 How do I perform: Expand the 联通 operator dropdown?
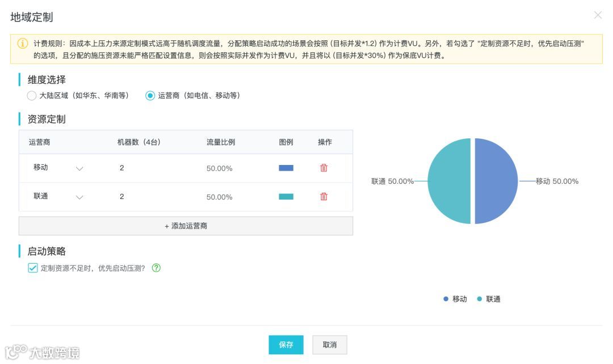tap(79, 197)
